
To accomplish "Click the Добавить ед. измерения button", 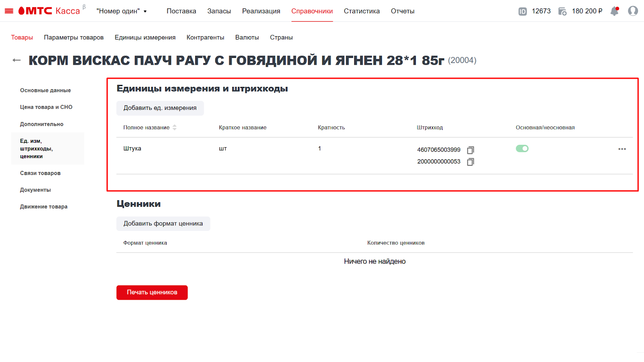I will [x=160, y=108].
